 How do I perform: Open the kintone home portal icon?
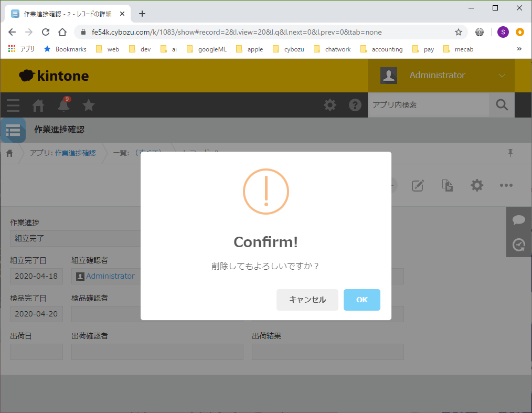[x=38, y=105]
